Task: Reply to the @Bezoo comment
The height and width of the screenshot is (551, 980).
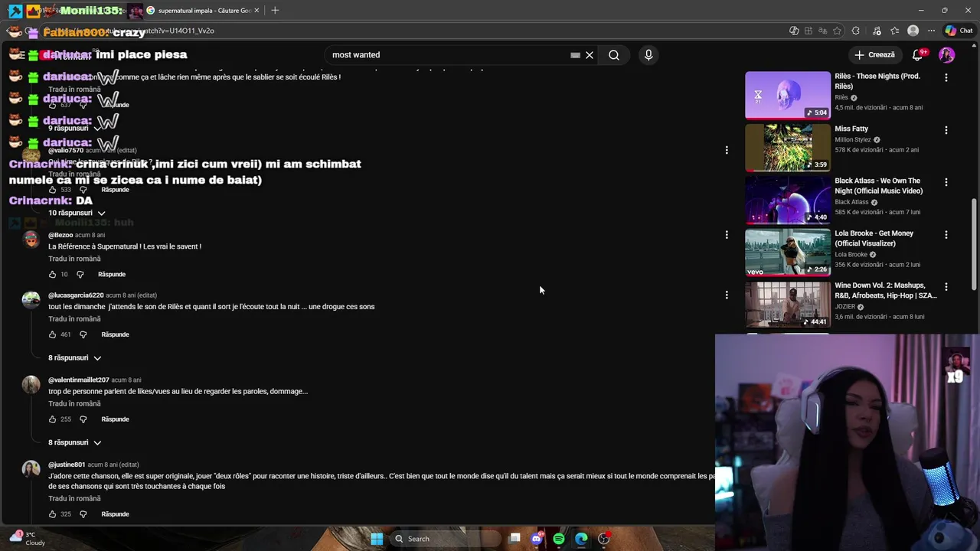Action: coord(112,274)
